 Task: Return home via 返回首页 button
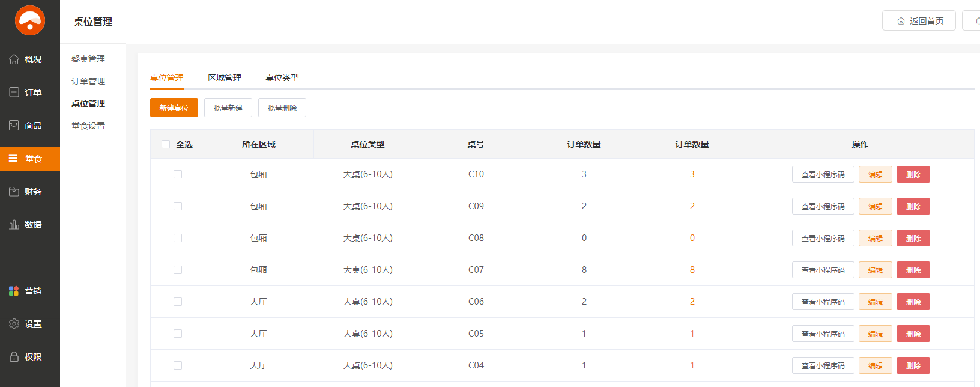pyautogui.click(x=919, y=21)
